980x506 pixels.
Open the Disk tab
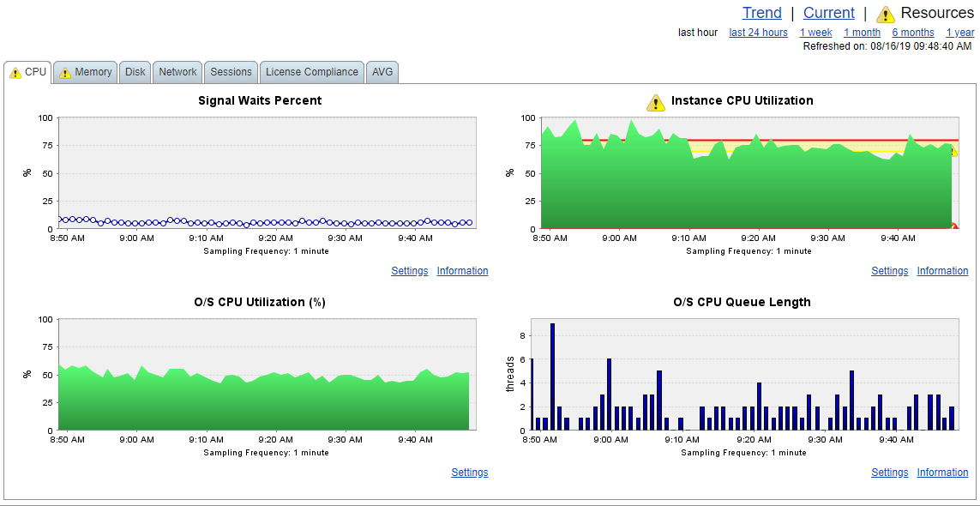(x=135, y=72)
